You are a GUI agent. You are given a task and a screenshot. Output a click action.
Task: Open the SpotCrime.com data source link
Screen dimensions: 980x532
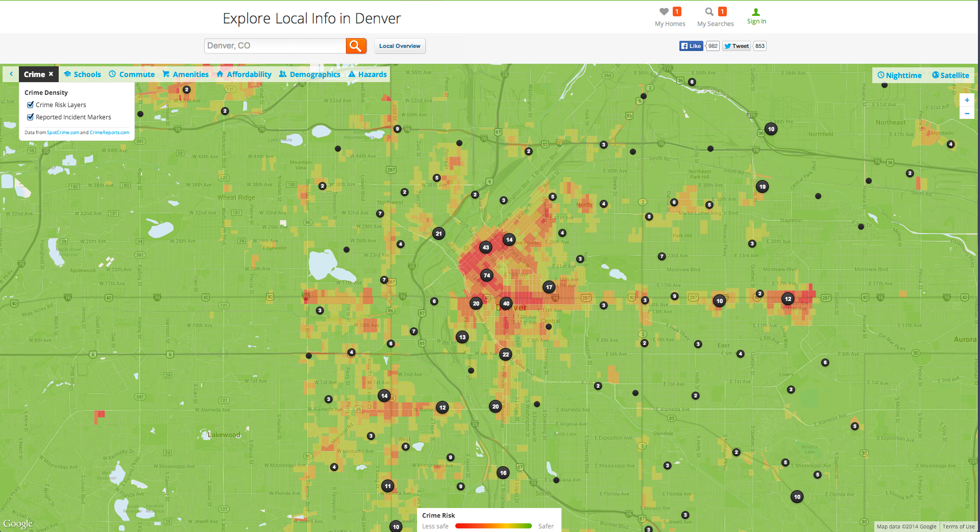63,133
